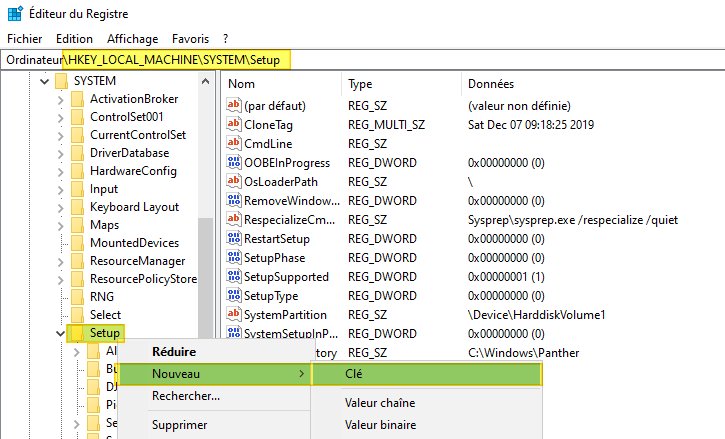Open the Edition menu
725x439 pixels.
click(x=74, y=39)
